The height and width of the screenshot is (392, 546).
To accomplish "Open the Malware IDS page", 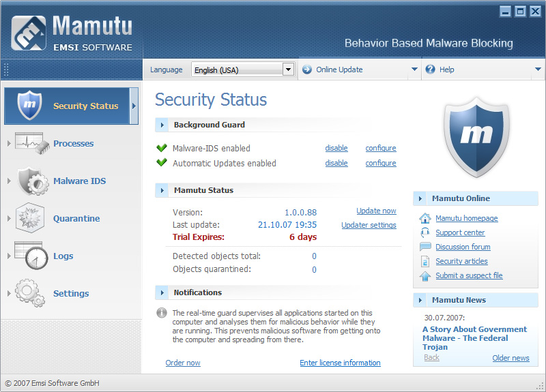I will tap(79, 181).
